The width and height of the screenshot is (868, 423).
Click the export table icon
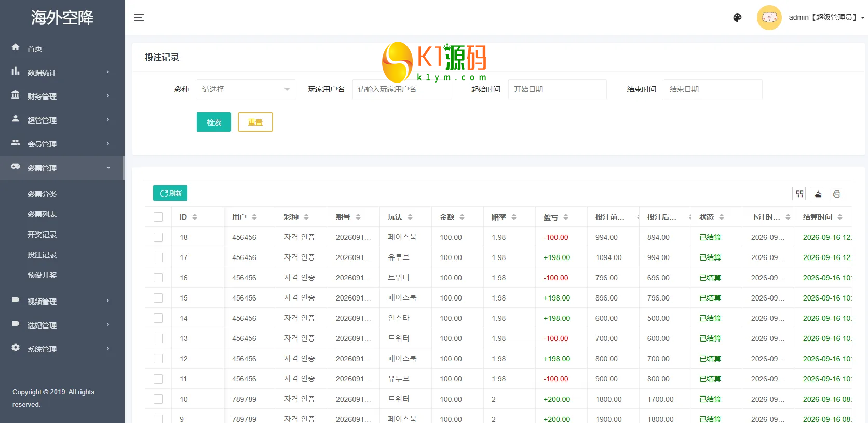[x=818, y=194]
